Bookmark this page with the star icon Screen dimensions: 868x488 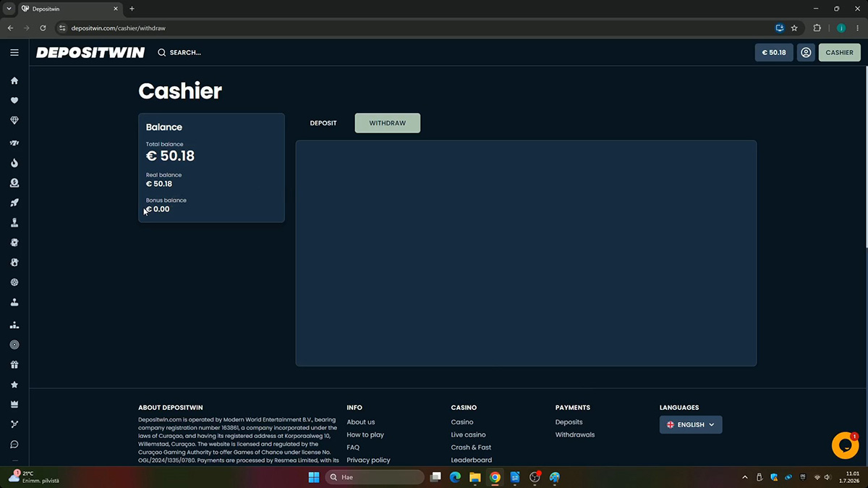click(794, 28)
